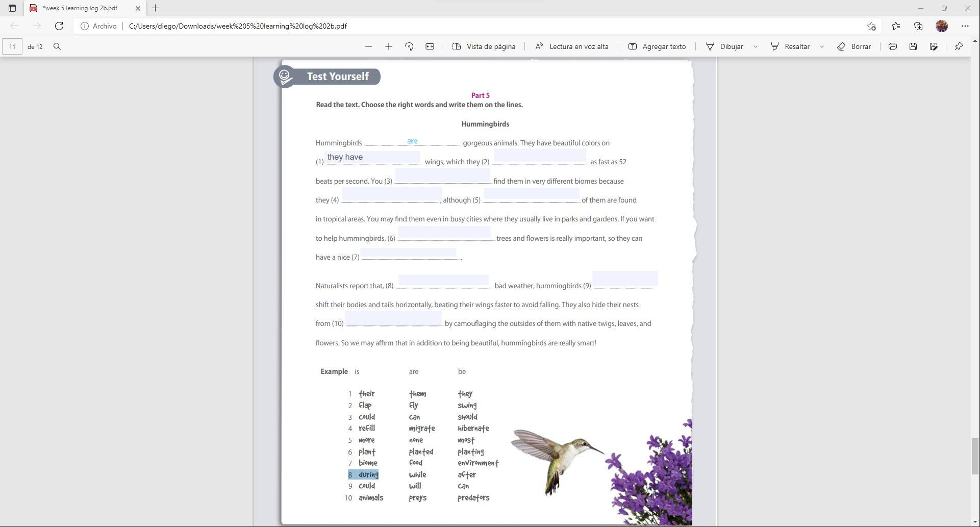This screenshot has height=527, width=980.
Task: Click blank answer field number 2
Action: (540, 156)
